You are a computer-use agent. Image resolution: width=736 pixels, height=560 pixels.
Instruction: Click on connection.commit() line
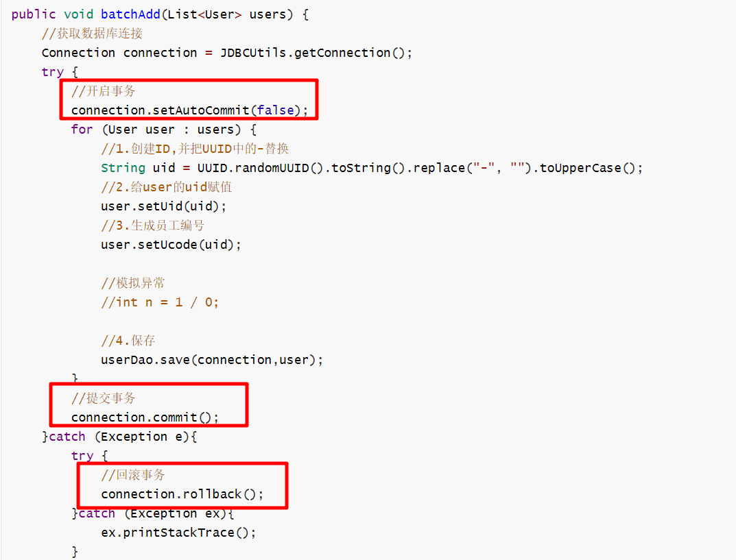[x=145, y=417]
